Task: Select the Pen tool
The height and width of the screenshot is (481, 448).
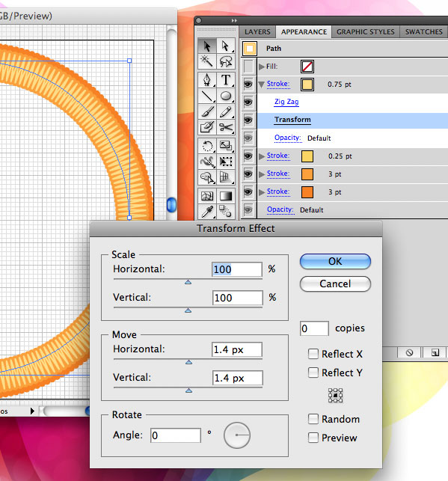Action: click(207, 80)
